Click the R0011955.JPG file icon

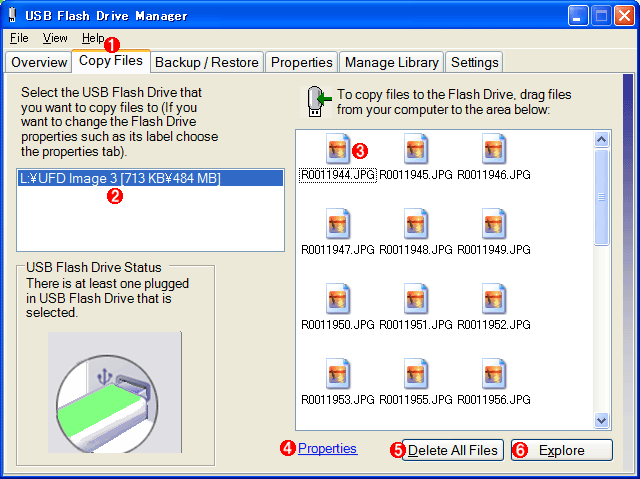tap(416, 374)
